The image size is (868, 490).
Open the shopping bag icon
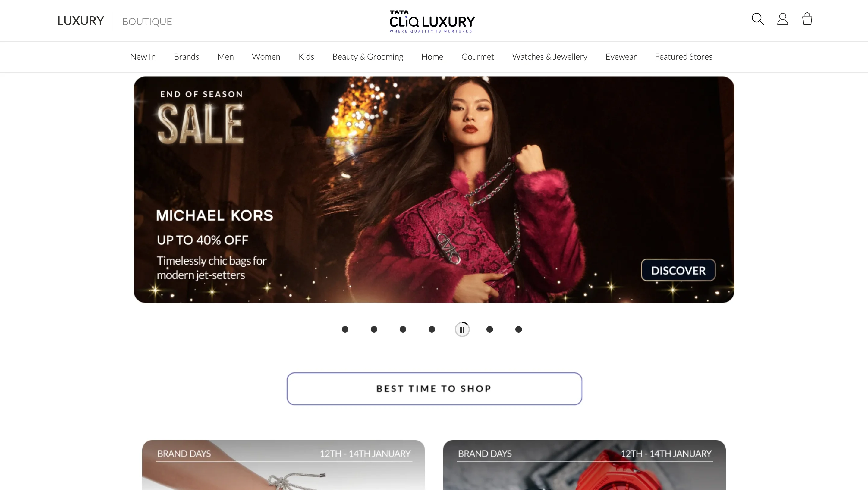[807, 19]
